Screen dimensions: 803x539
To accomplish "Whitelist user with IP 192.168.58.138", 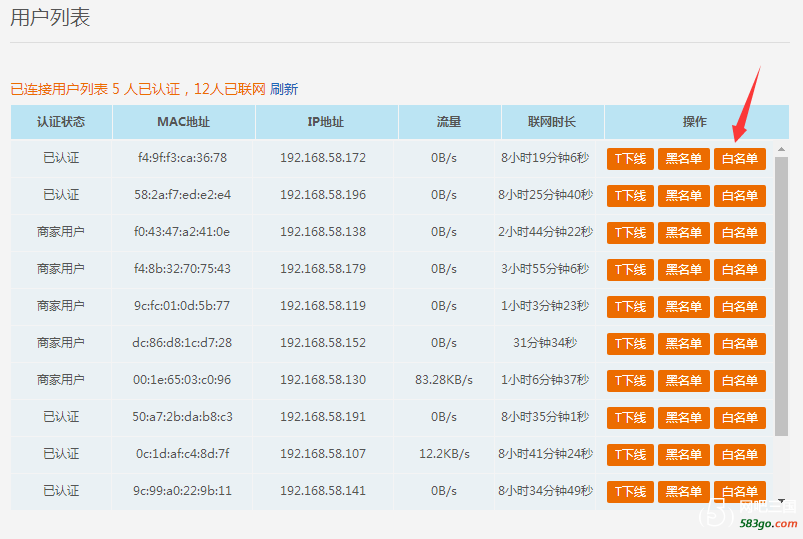I will coord(740,233).
